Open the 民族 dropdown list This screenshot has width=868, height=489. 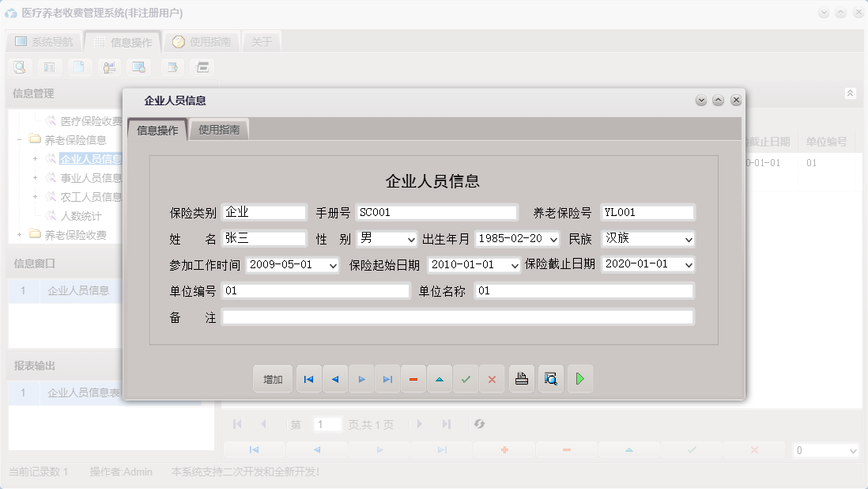pyautogui.click(x=687, y=238)
